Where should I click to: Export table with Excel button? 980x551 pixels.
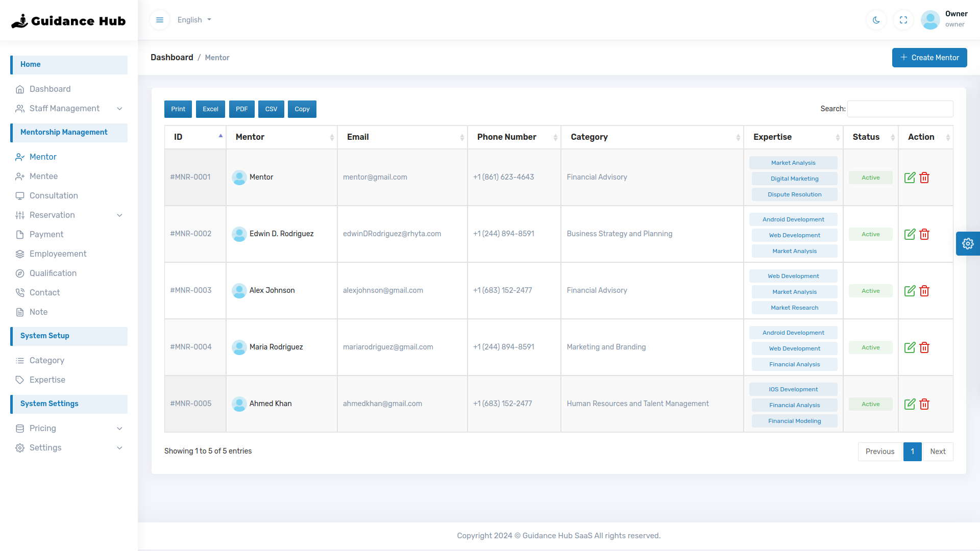[x=210, y=109]
